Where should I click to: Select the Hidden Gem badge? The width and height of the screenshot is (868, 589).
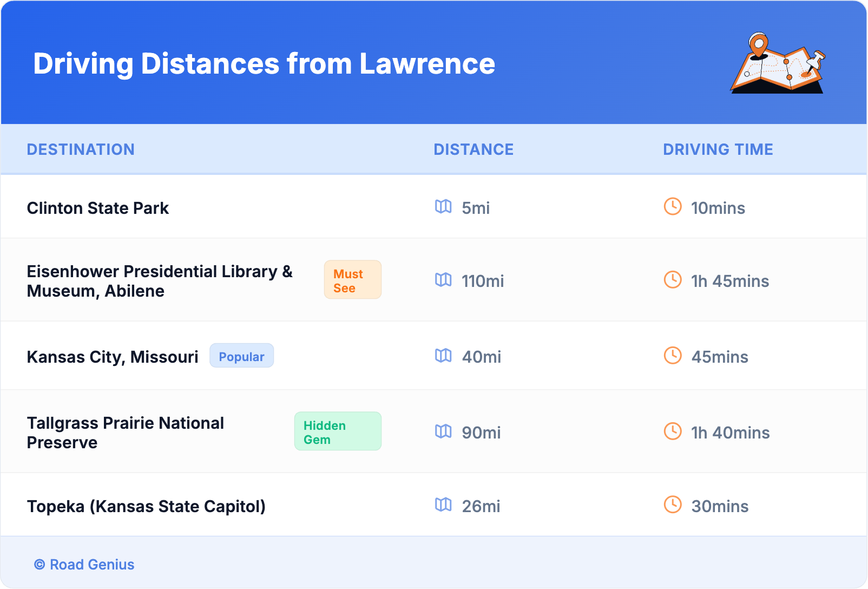(337, 431)
